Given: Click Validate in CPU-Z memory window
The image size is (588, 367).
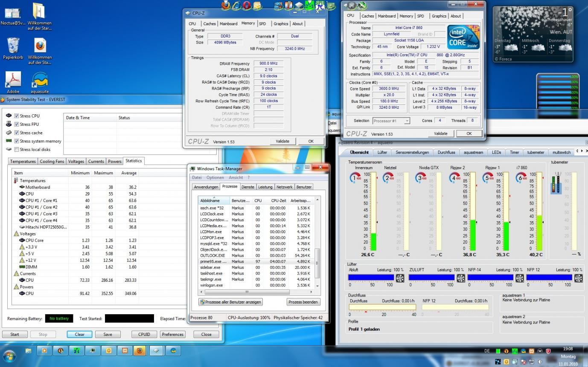Looking at the screenshot, I should point(282,141).
